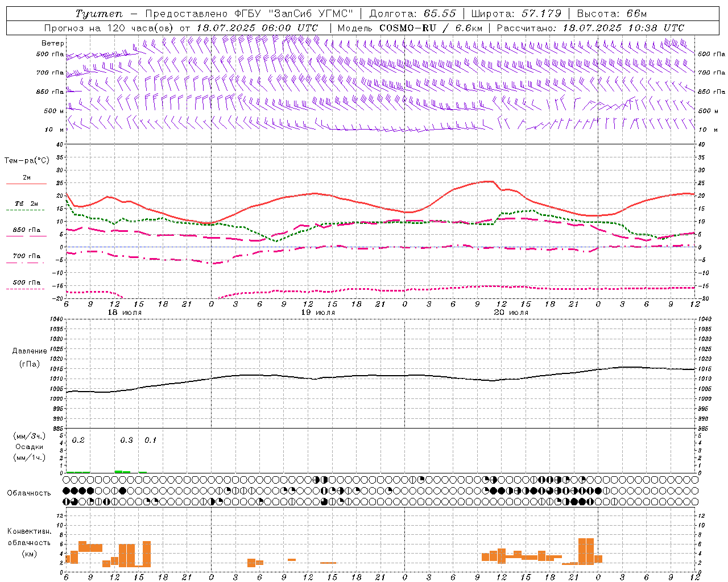Select the provider text ФГБУ "ЗапСиб УГМС"
This screenshot has height=582, width=728.
(x=294, y=14)
